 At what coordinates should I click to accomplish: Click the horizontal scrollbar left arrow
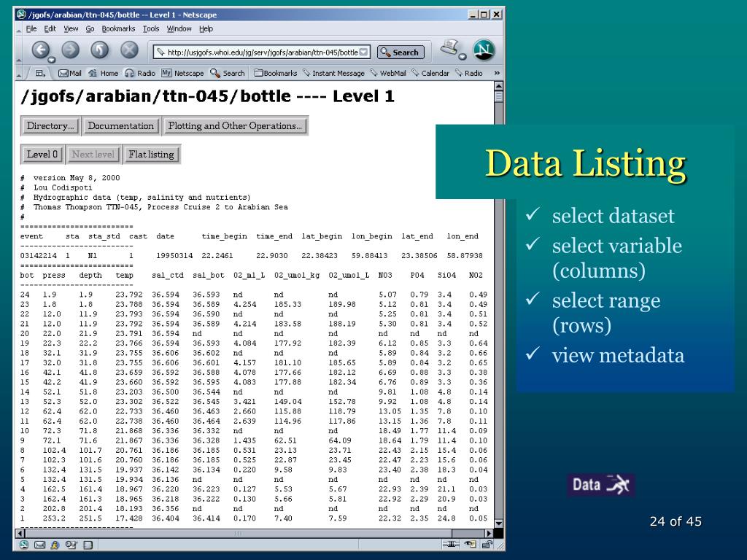coord(20,533)
